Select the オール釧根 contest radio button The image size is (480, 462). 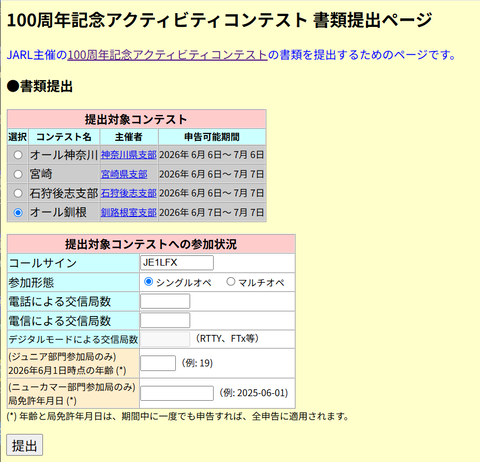18,213
